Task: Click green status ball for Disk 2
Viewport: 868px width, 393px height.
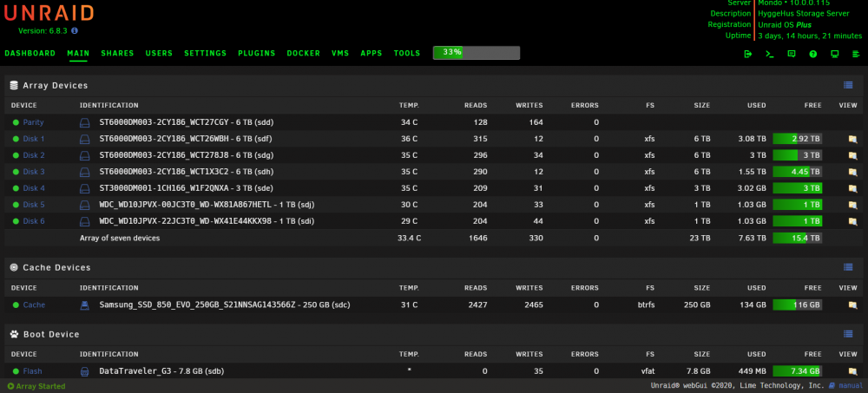Action: point(16,155)
